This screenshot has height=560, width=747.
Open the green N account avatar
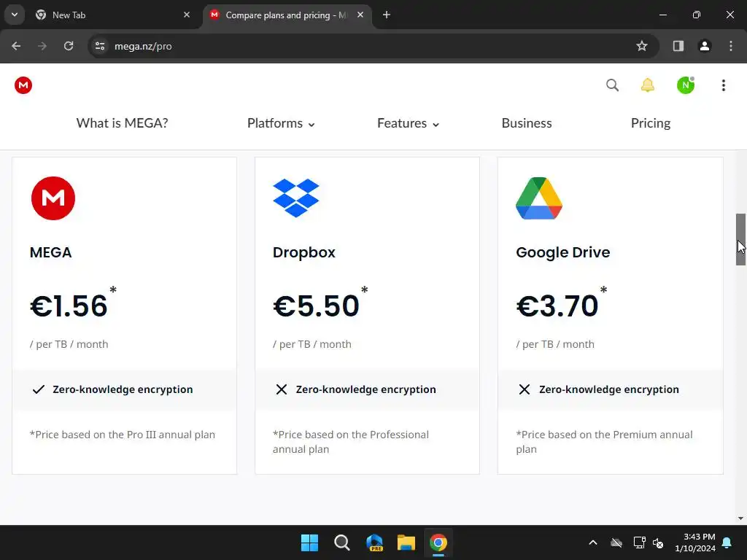(x=686, y=85)
